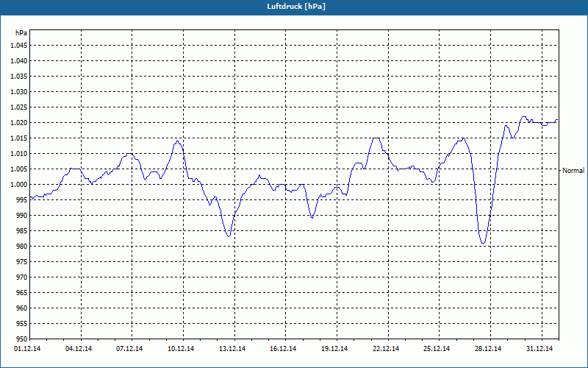Click the pressure peak near 10.12.14
588x368 pixels.
[177, 141]
